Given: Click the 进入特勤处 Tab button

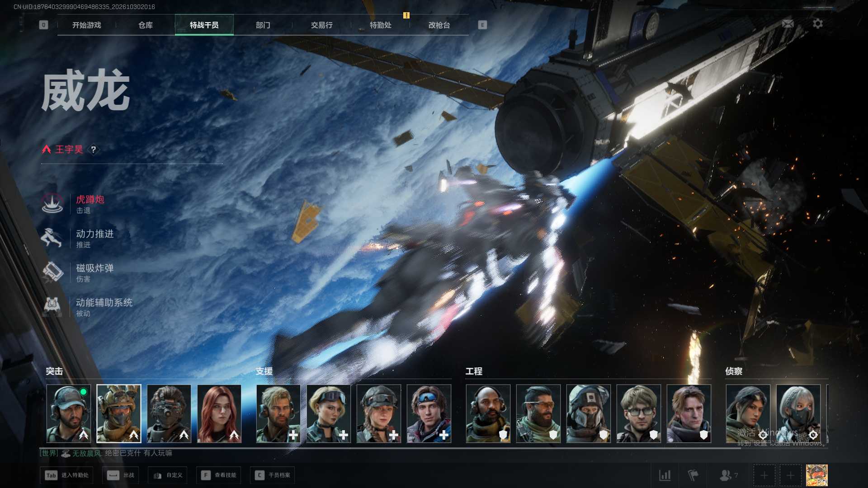Looking at the screenshot, I should (x=67, y=475).
